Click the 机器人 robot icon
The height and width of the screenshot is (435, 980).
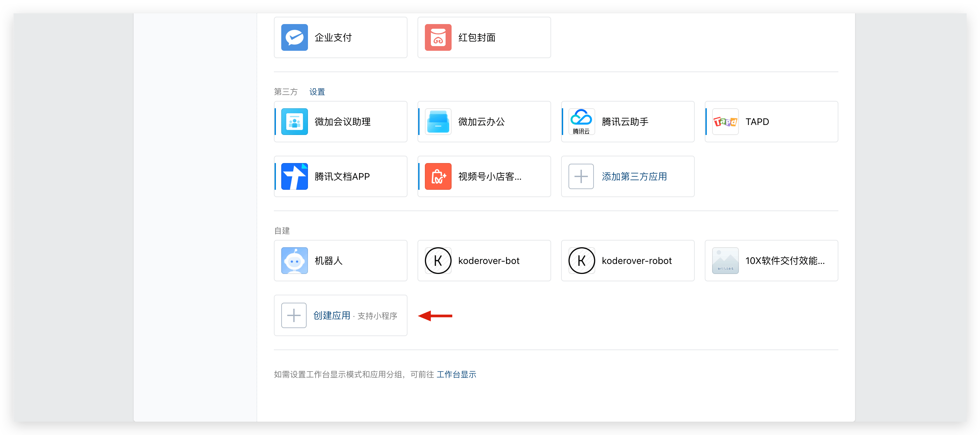click(295, 261)
